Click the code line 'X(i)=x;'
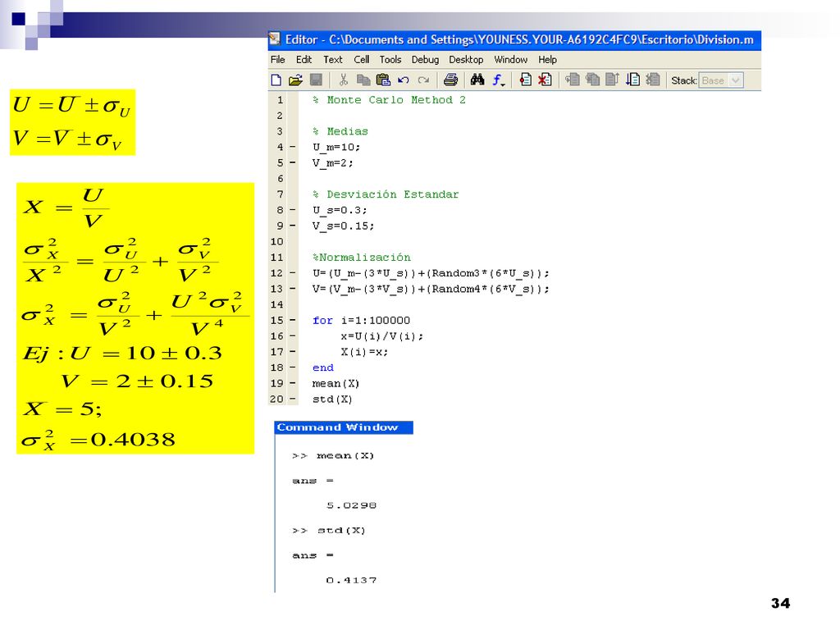Image resolution: width=840 pixels, height=630 pixels. point(364,352)
